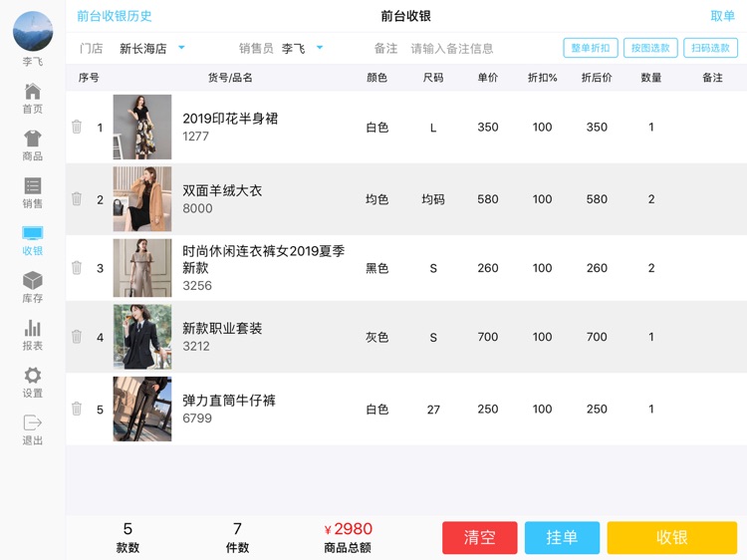Image resolution: width=747 pixels, height=560 pixels.
Task: Click the red 清空 button
Action: (x=480, y=538)
